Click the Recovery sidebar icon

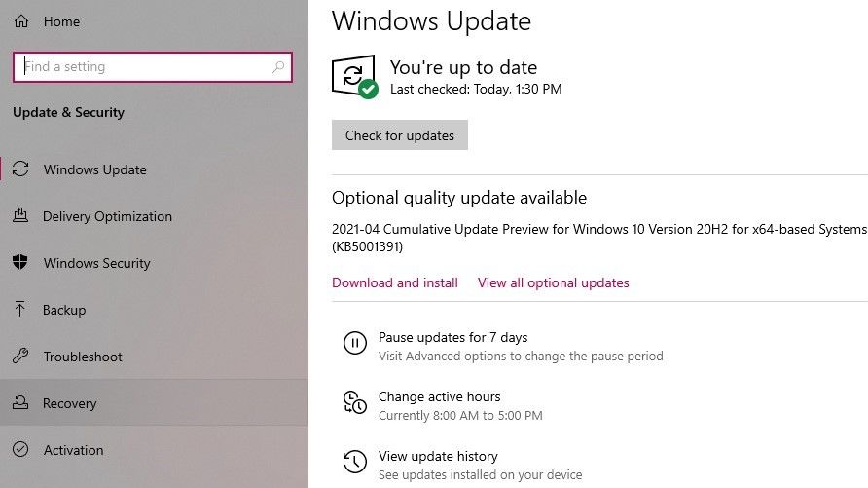(20, 402)
